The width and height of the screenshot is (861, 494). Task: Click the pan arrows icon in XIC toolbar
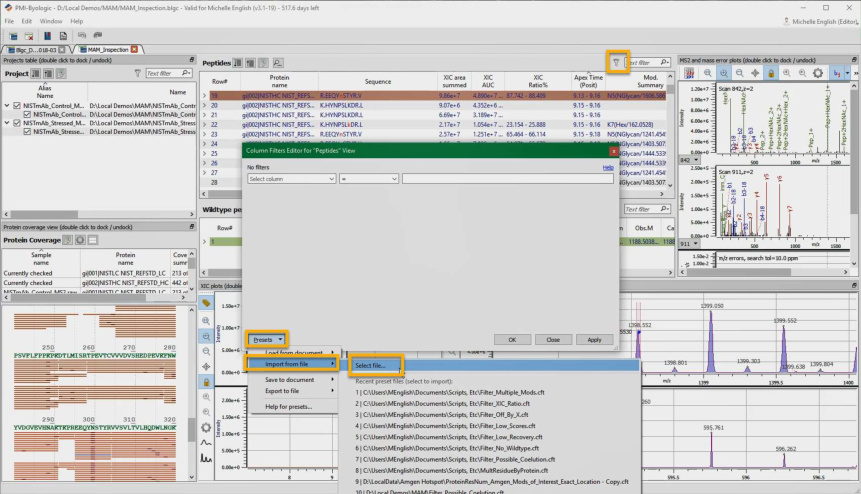pyautogui.click(x=206, y=366)
